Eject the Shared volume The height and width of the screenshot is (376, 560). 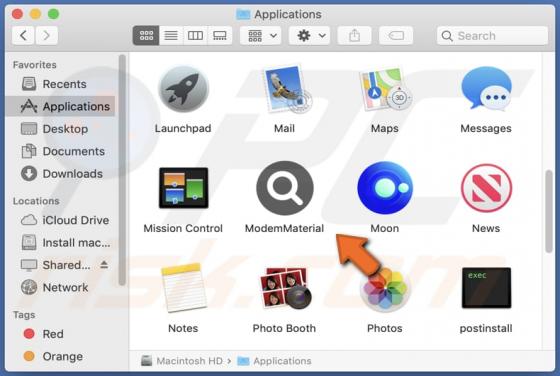[x=104, y=265]
